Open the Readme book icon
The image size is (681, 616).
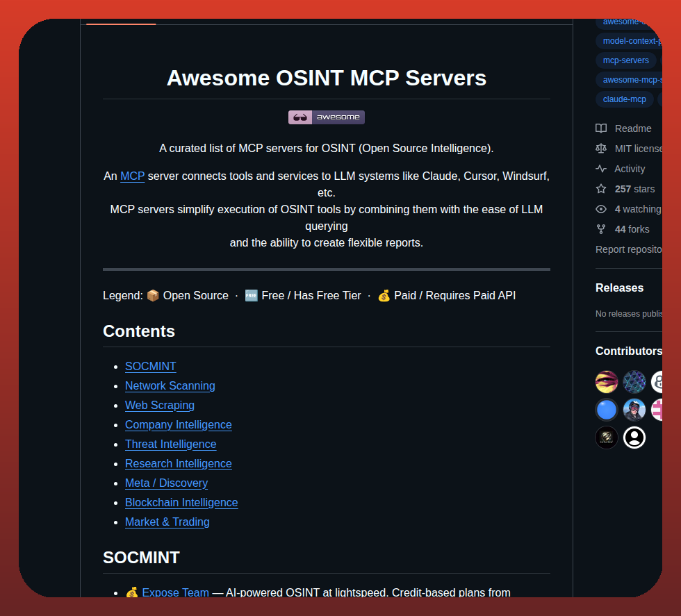point(601,128)
